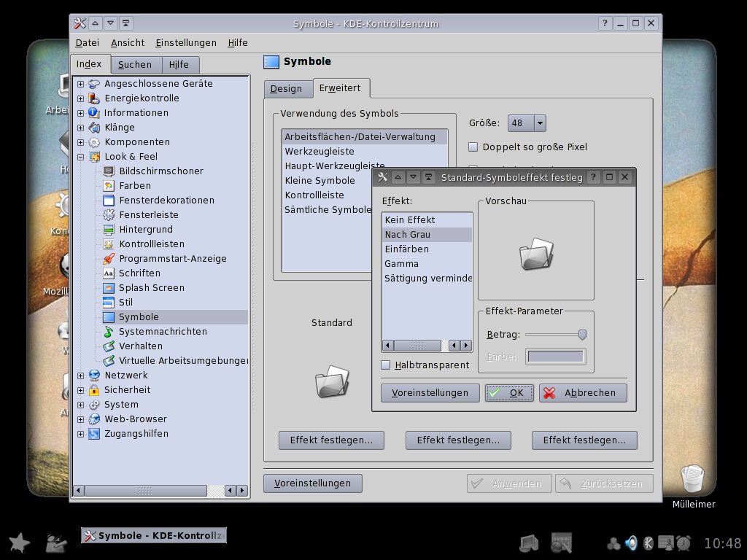
Task: Click the Splash Screen icon
Action: 109,287
